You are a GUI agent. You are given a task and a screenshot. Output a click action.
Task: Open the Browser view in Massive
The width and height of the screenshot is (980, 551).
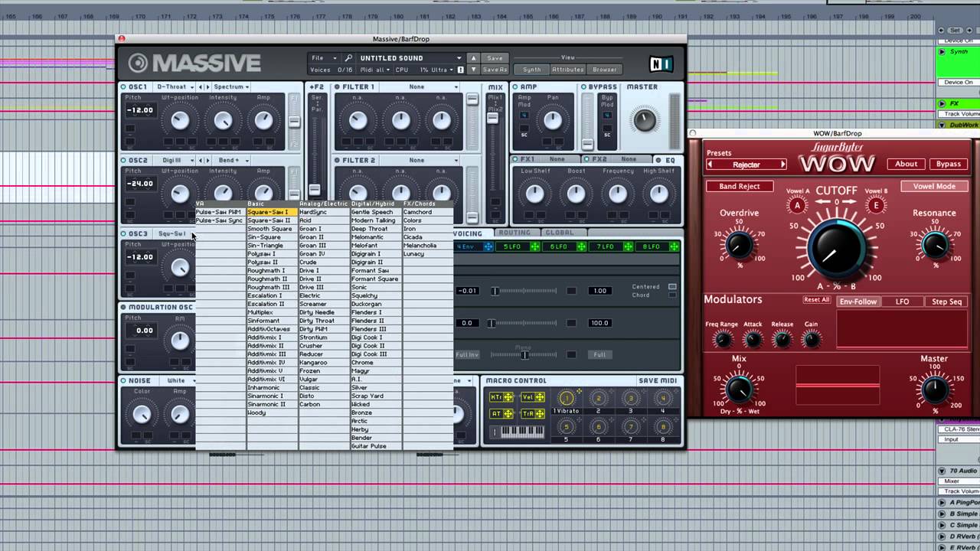604,70
